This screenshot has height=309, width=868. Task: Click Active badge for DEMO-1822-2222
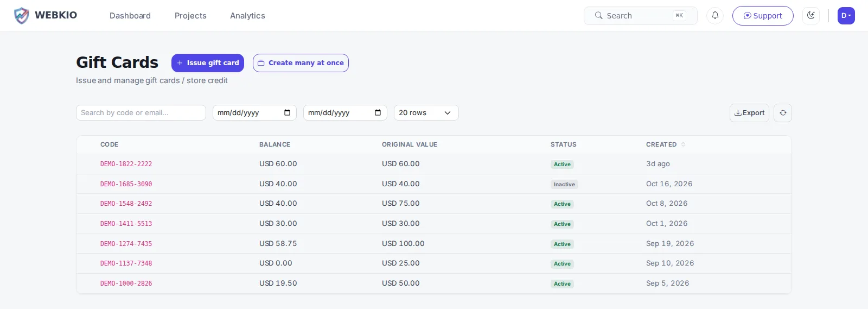(562, 164)
